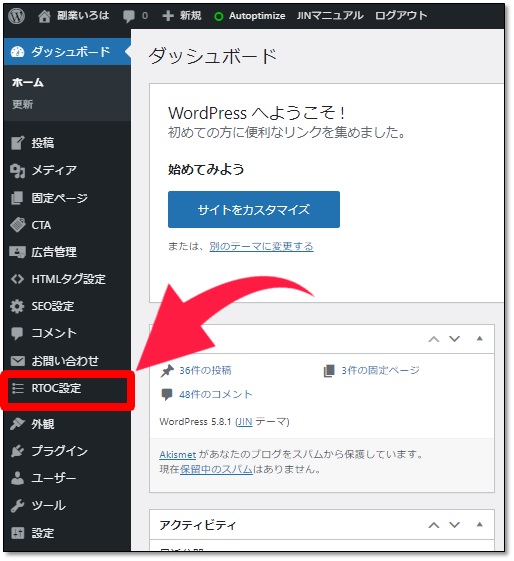514x561 pixels.
Task: Click the RTOC設定 list icon
Action: click(x=18, y=388)
